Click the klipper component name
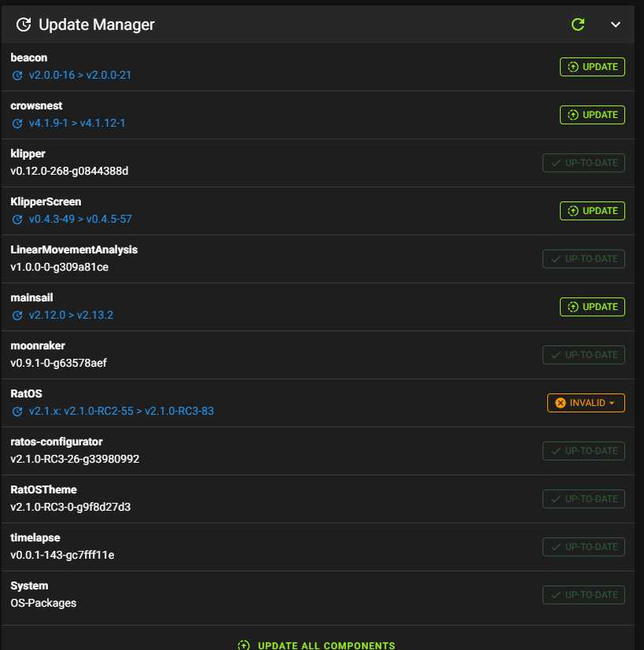The width and height of the screenshot is (644, 650). (x=28, y=153)
